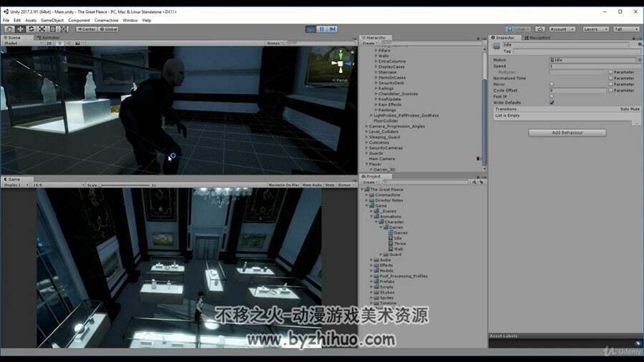Expand LightProbes_ReflProbes_GodRays object

371,115
